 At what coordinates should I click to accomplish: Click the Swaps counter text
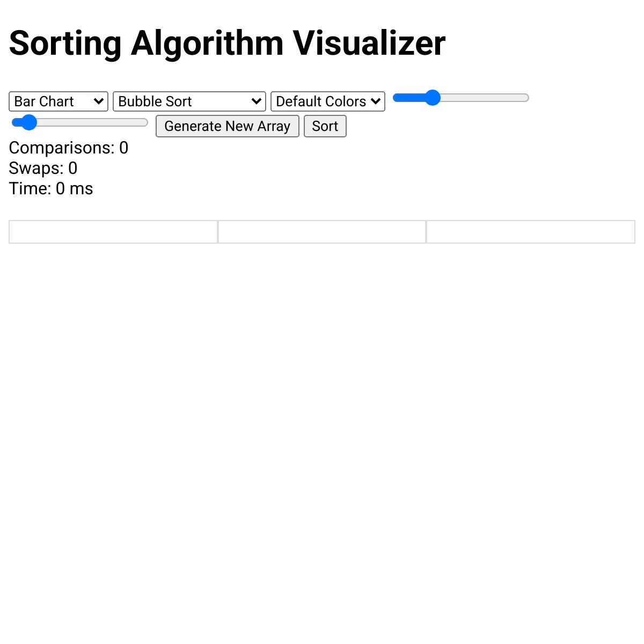[x=43, y=168]
